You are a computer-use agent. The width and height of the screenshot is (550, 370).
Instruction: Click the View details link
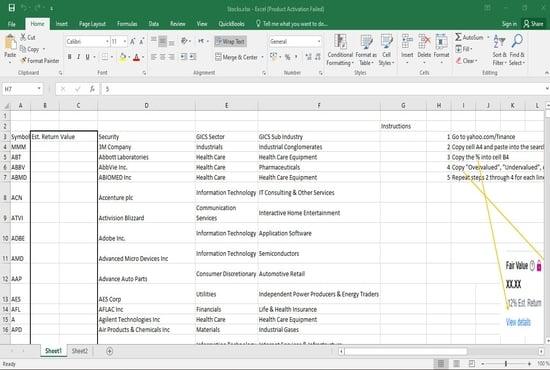click(x=518, y=322)
